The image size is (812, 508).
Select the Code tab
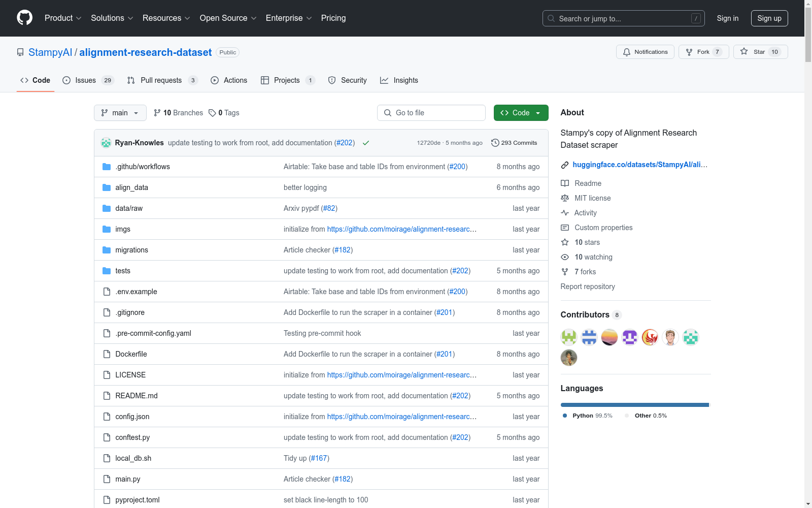click(x=36, y=80)
